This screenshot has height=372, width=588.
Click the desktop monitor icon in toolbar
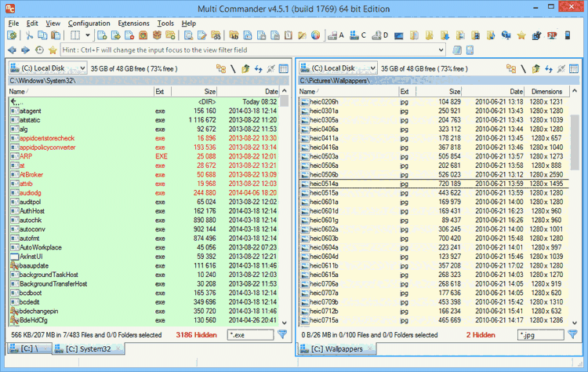tap(398, 35)
